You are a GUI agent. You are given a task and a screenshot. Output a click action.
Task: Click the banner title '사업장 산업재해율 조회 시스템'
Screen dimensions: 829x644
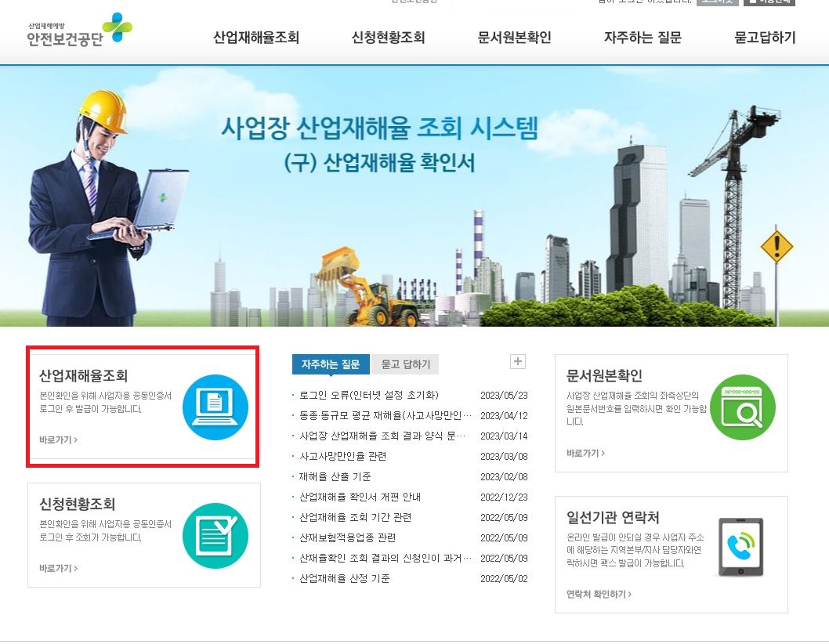[379, 128]
